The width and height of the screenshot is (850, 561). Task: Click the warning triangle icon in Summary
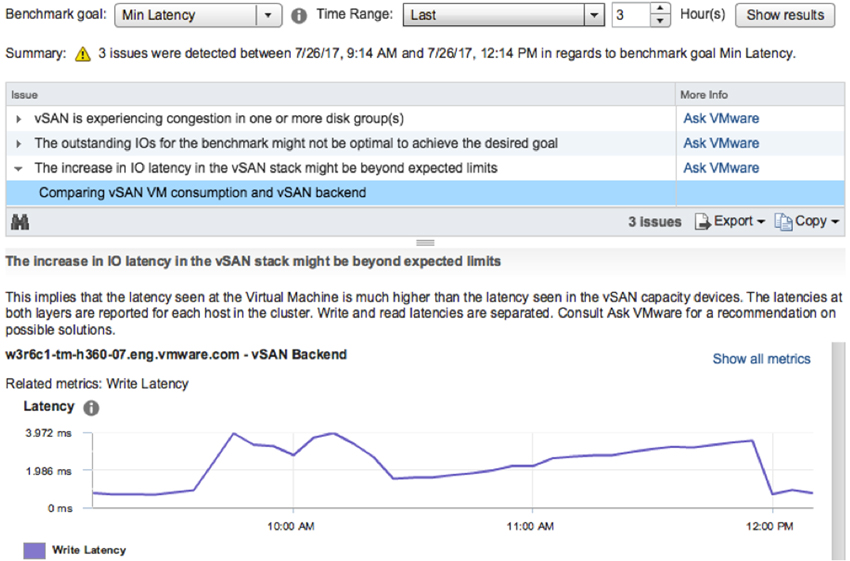coord(83,54)
